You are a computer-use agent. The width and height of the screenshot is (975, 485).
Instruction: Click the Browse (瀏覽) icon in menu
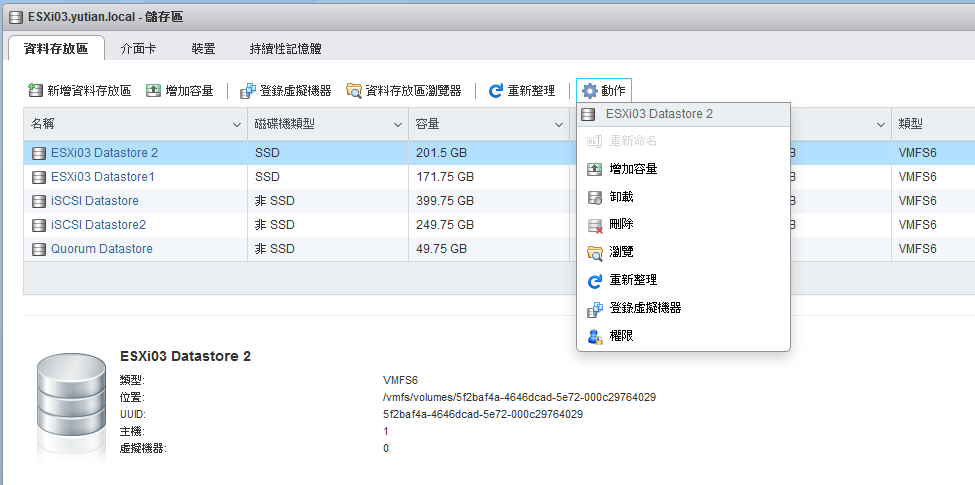pos(595,253)
